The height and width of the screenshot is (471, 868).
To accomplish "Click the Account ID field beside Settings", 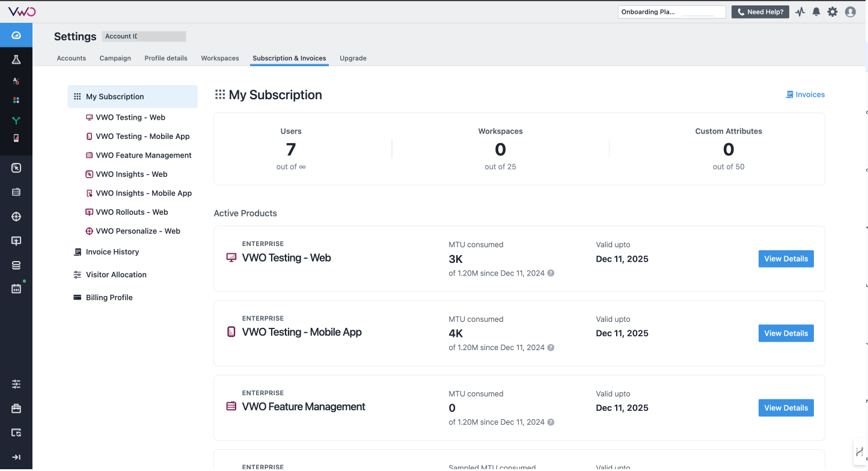I will (x=144, y=37).
